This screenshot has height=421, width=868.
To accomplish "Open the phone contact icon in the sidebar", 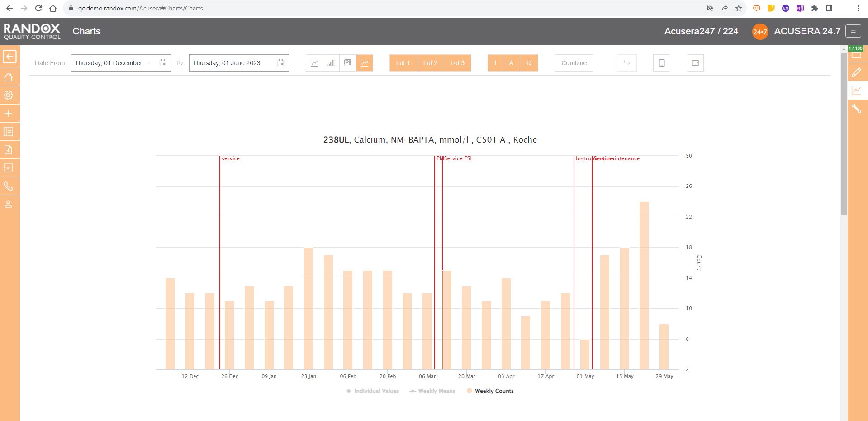I will (x=9, y=186).
